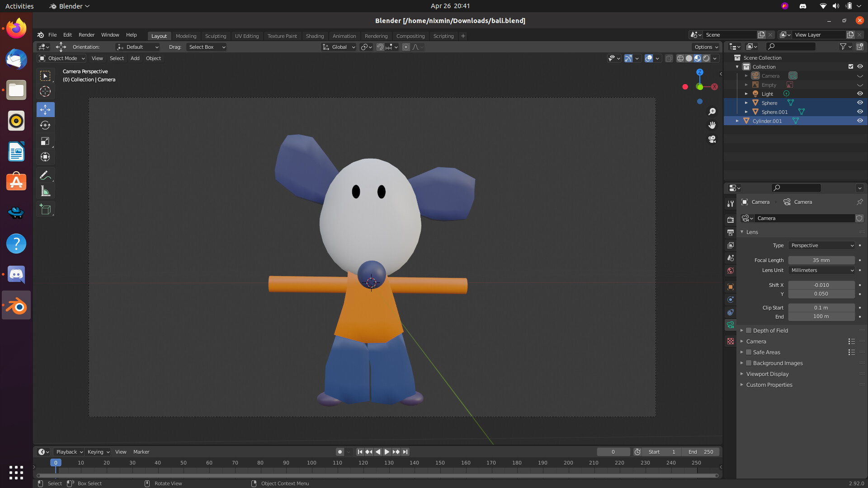Activate the Add Cube tool
The image size is (868, 488).
(x=45, y=209)
